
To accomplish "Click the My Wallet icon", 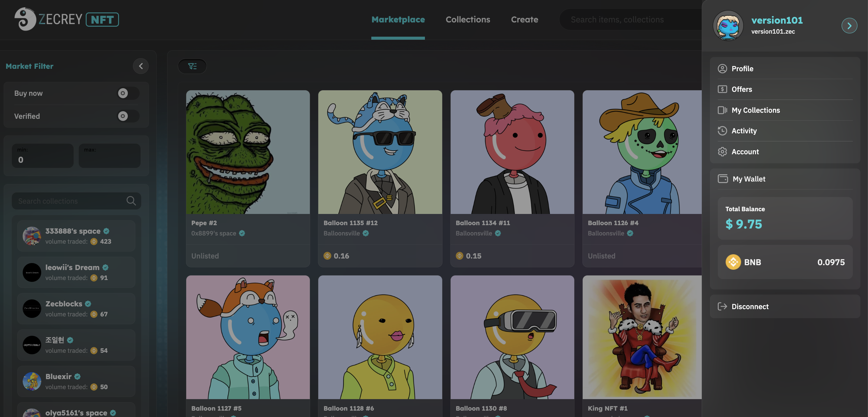I will coord(722,179).
